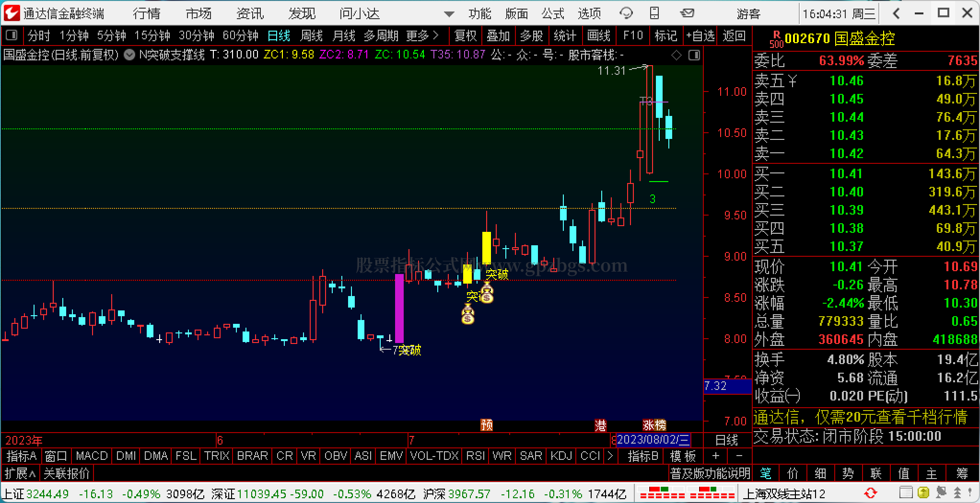Open the 关联报价 related quotes
This screenshot has height=503, width=980.
[x=67, y=474]
